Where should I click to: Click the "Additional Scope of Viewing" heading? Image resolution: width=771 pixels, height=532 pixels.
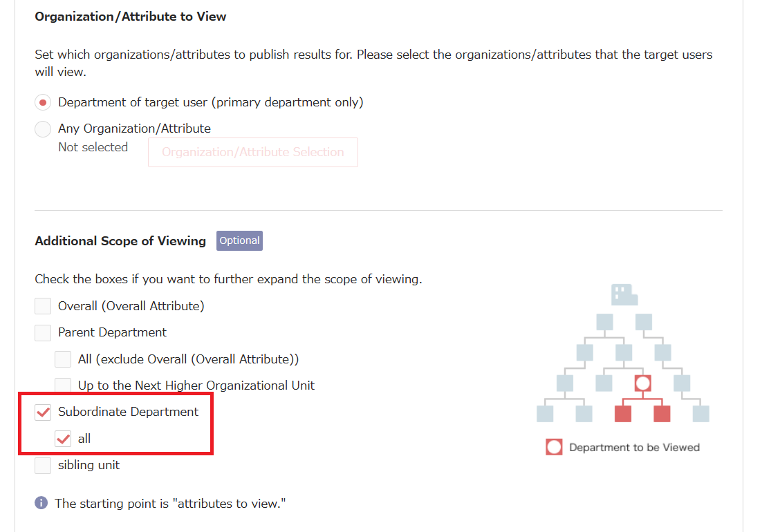[120, 241]
